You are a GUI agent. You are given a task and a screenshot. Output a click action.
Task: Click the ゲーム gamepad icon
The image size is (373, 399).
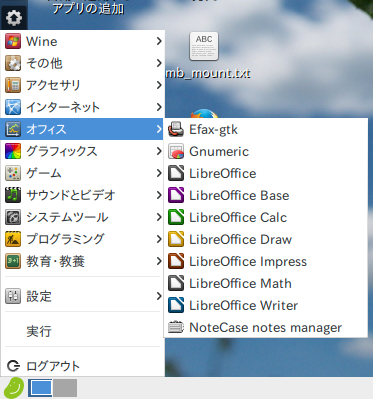13,173
